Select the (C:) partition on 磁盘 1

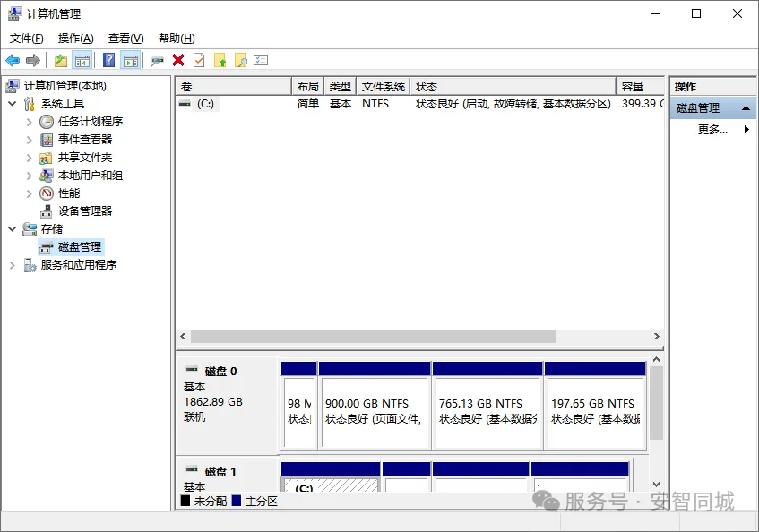331,477
